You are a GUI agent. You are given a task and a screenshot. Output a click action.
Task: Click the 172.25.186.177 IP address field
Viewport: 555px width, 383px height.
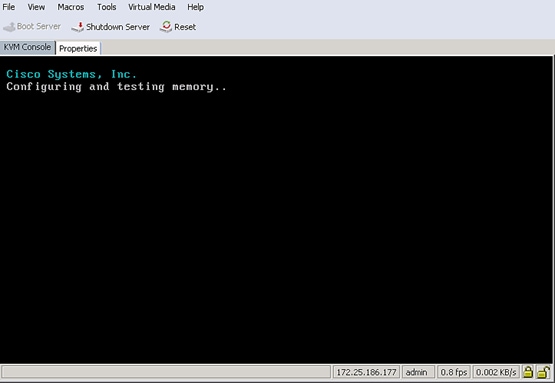pos(366,372)
